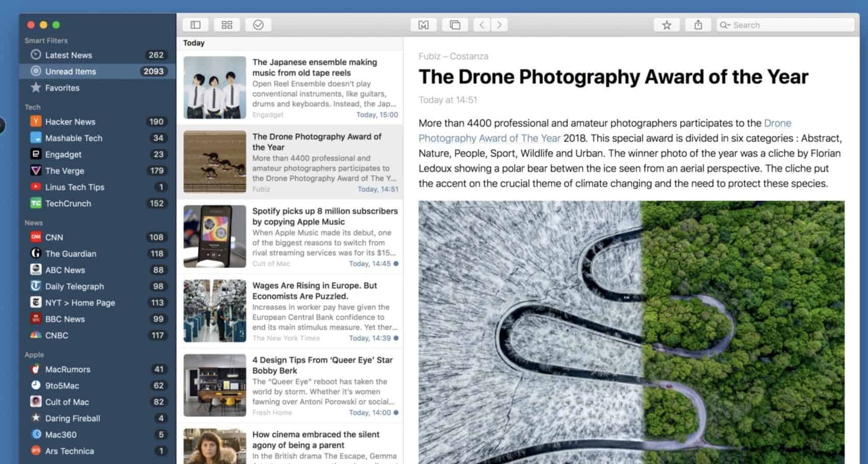Go to next article with forward arrow
The width and height of the screenshot is (868, 464).
pyautogui.click(x=499, y=25)
